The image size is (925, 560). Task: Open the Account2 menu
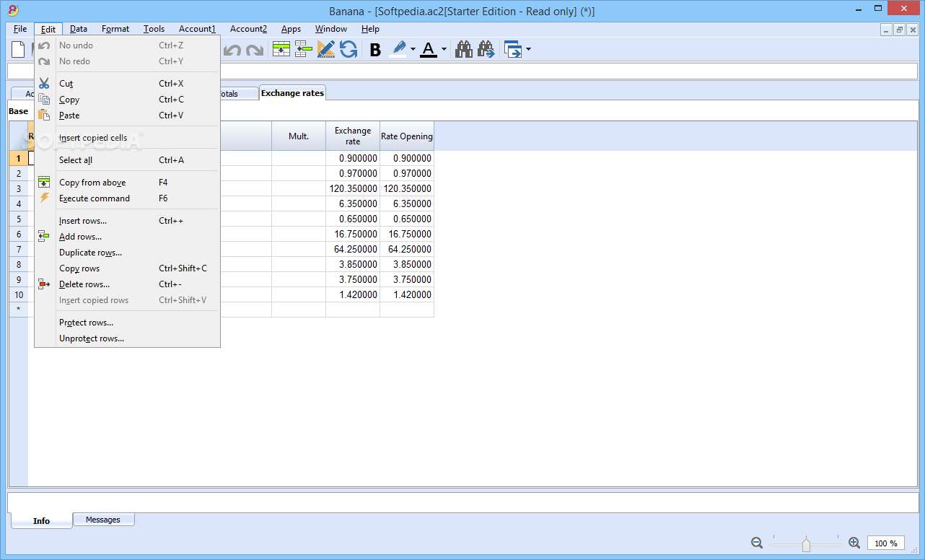[248, 29]
